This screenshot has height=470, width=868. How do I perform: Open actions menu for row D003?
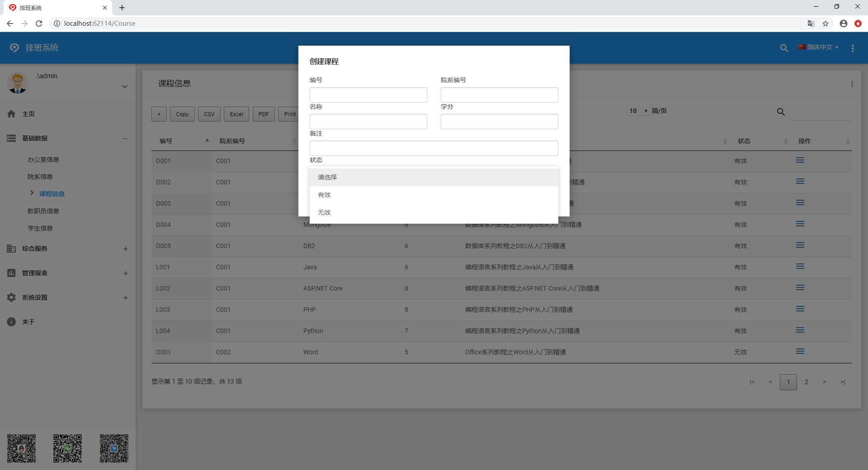click(x=800, y=202)
